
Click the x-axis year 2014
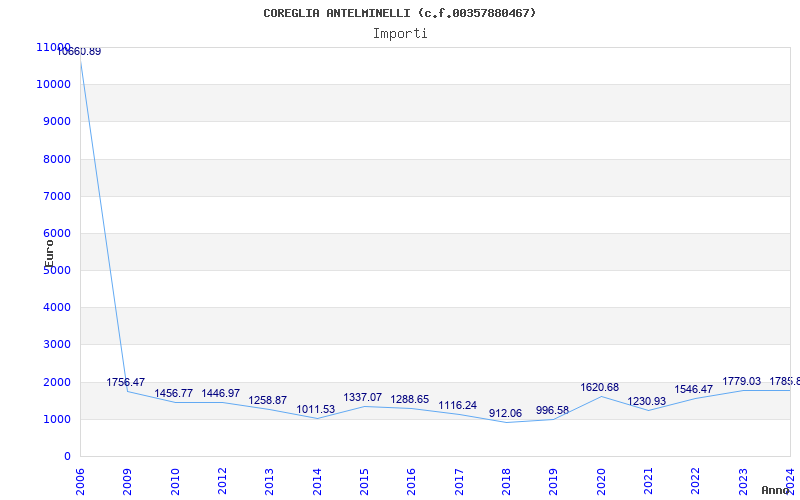click(x=317, y=482)
